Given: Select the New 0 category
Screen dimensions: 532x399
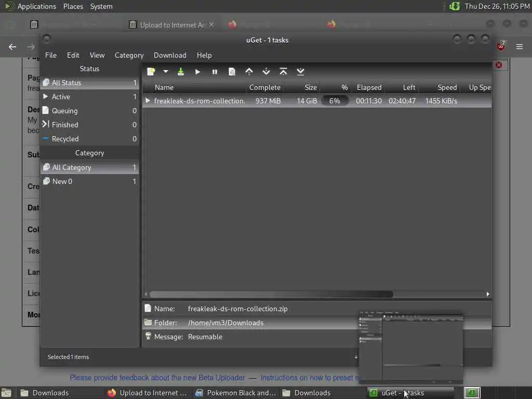Looking at the screenshot, I should point(90,181).
